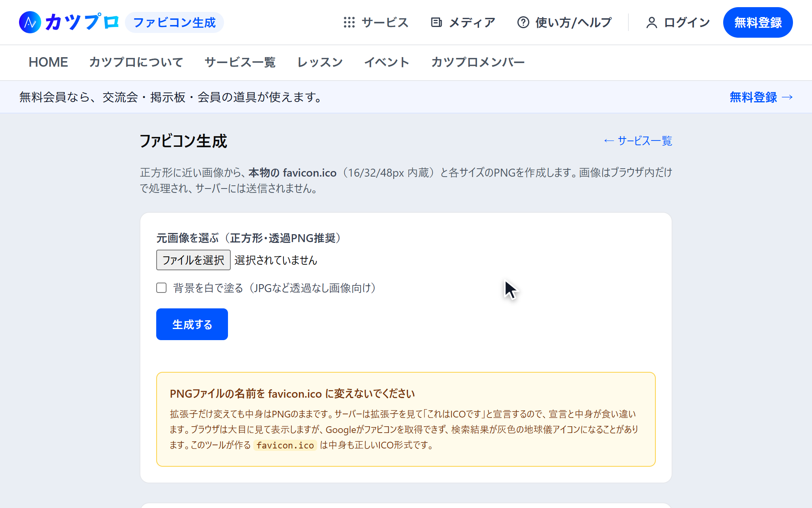
Task: Click the ファビコン生成 page heading
Action: [x=183, y=141]
